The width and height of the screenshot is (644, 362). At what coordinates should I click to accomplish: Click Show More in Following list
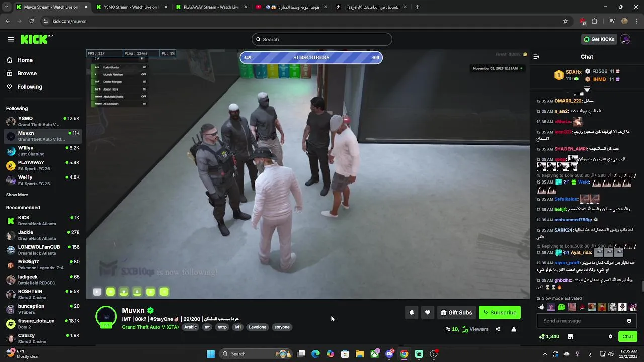17,195
